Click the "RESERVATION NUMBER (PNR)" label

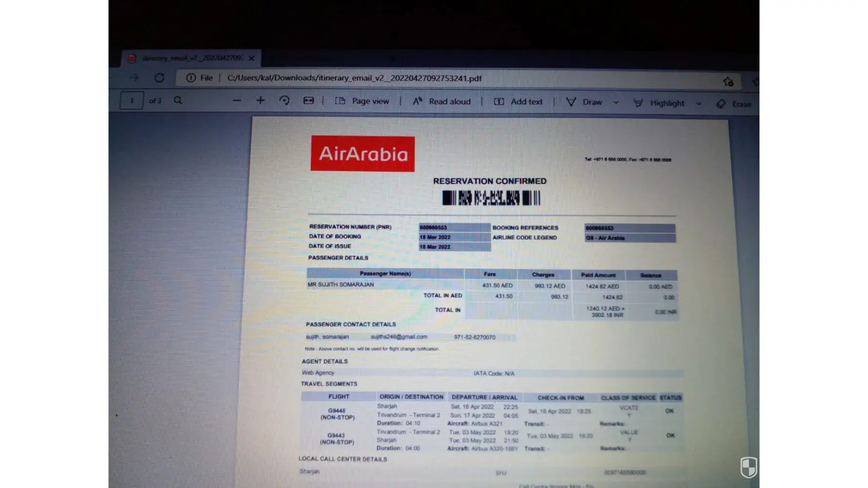tap(350, 227)
